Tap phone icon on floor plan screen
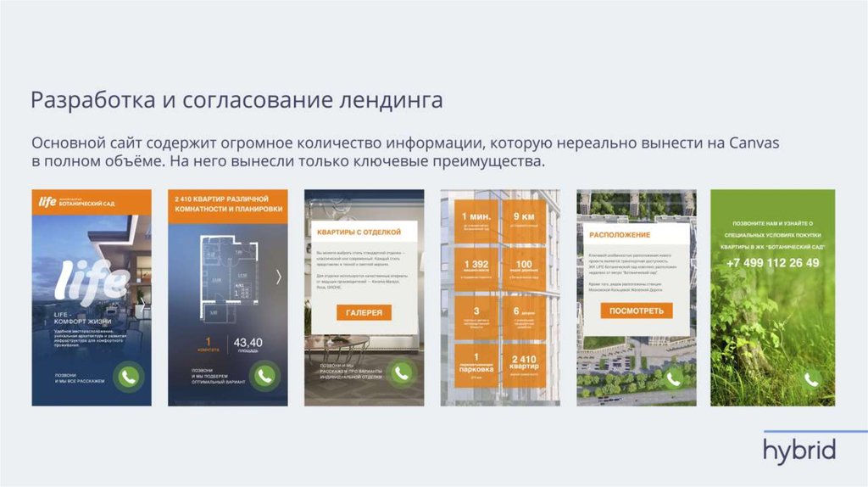 264,376
